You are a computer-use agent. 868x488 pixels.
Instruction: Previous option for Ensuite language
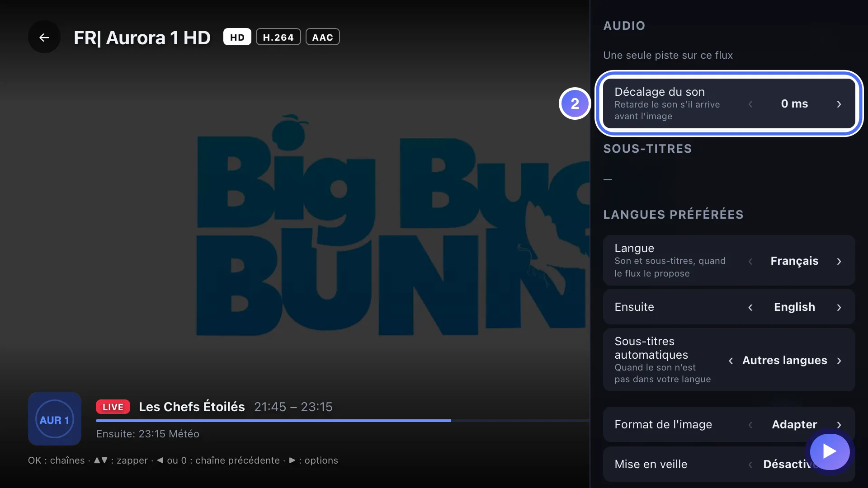coord(750,308)
